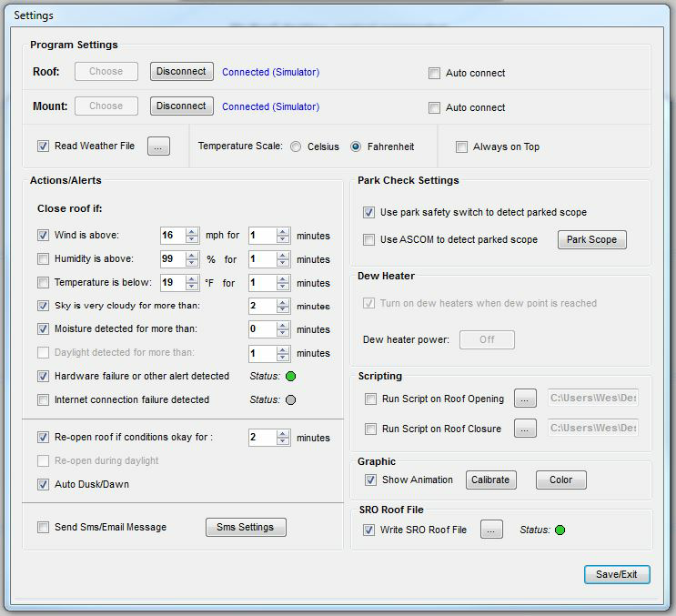Open browse button for SRO Roof File

(x=491, y=530)
